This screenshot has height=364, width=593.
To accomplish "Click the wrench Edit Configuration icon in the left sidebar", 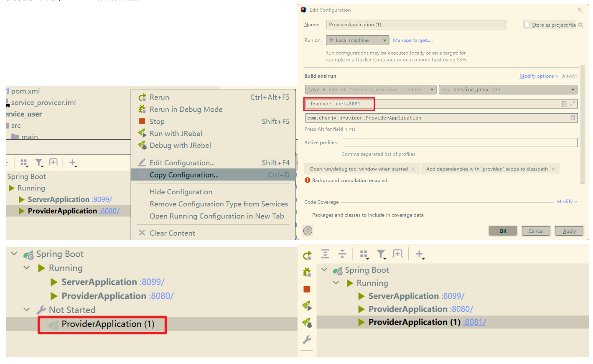I will (x=307, y=339).
